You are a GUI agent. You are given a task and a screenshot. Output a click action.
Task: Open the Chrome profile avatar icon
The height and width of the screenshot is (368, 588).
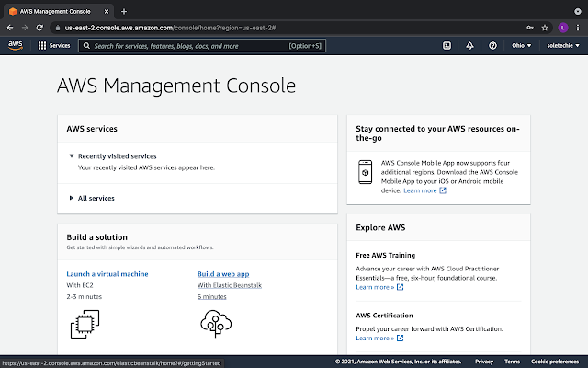[562, 28]
